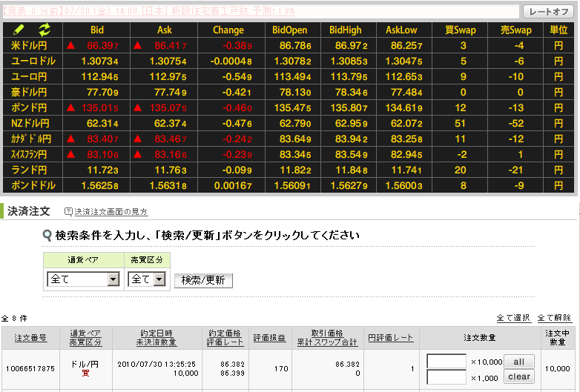Click the green pencil edit icon
This screenshot has height=392, width=580.
pyautogui.click(x=19, y=30)
